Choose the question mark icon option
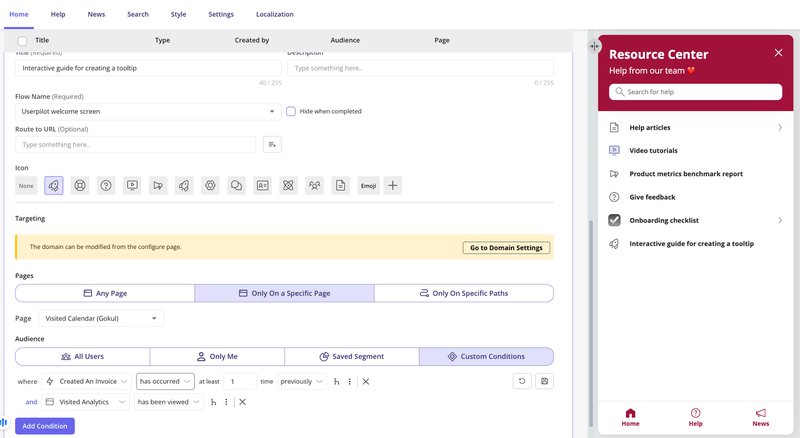The width and height of the screenshot is (800, 438). click(106, 185)
